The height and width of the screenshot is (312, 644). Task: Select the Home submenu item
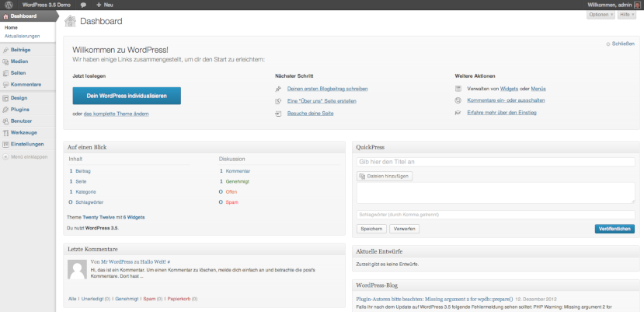11,27
